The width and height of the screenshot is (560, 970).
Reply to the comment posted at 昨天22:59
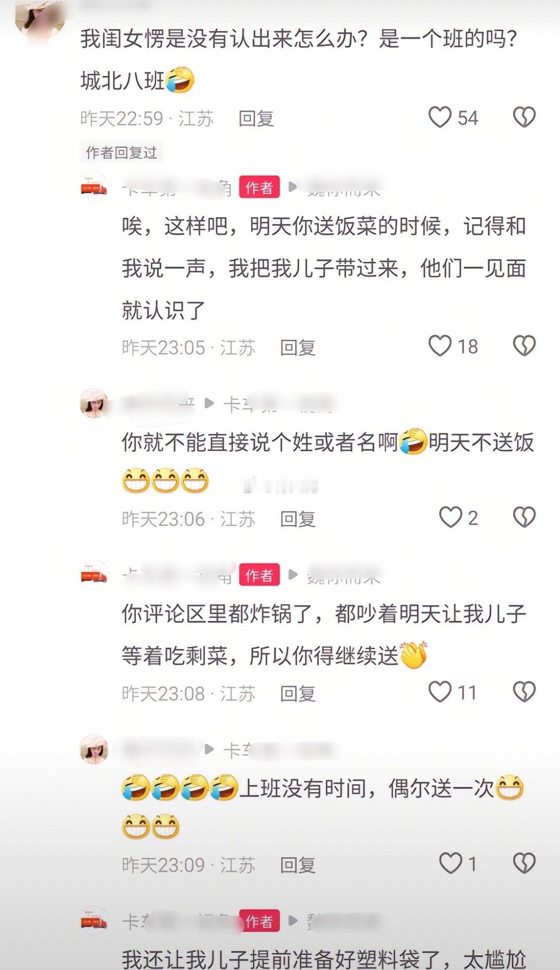(x=256, y=119)
